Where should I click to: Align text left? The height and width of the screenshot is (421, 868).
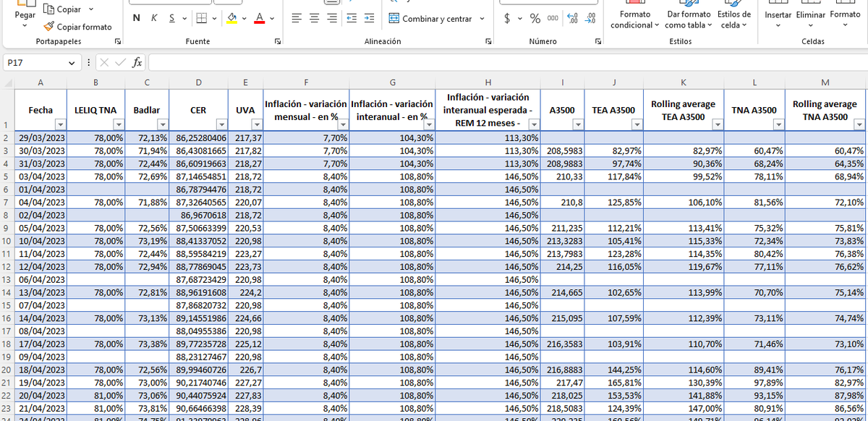[296, 18]
